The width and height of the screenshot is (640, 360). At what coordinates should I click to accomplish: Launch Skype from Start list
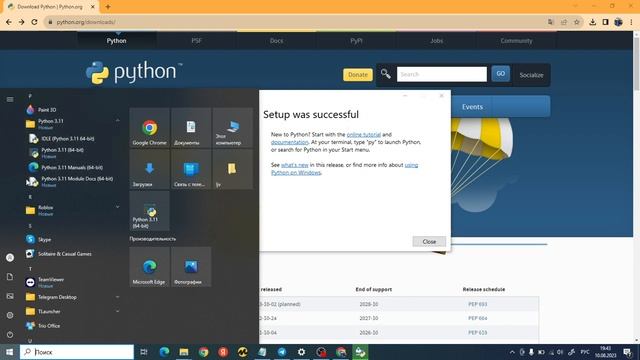pos(44,240)
